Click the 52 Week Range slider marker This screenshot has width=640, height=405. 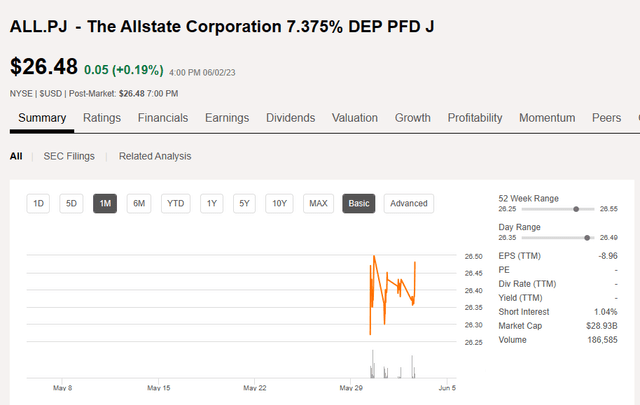click(576, 209)
